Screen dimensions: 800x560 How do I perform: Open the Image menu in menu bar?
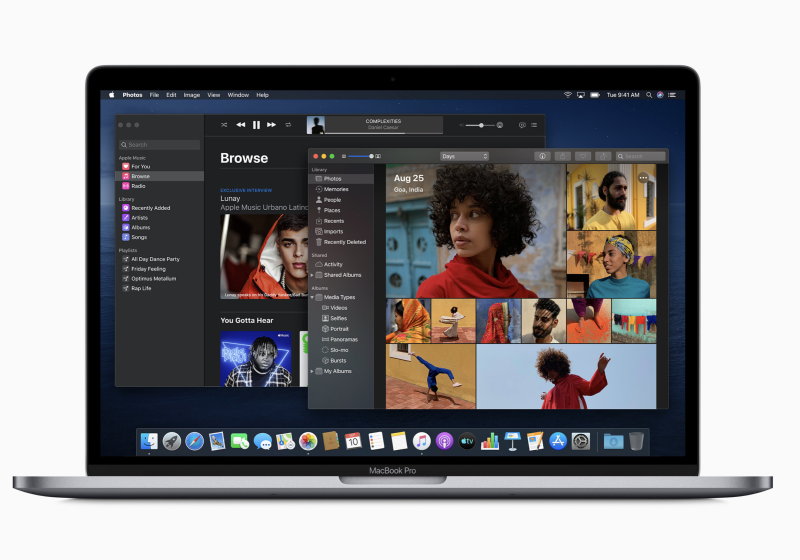[x=191, y=95]
